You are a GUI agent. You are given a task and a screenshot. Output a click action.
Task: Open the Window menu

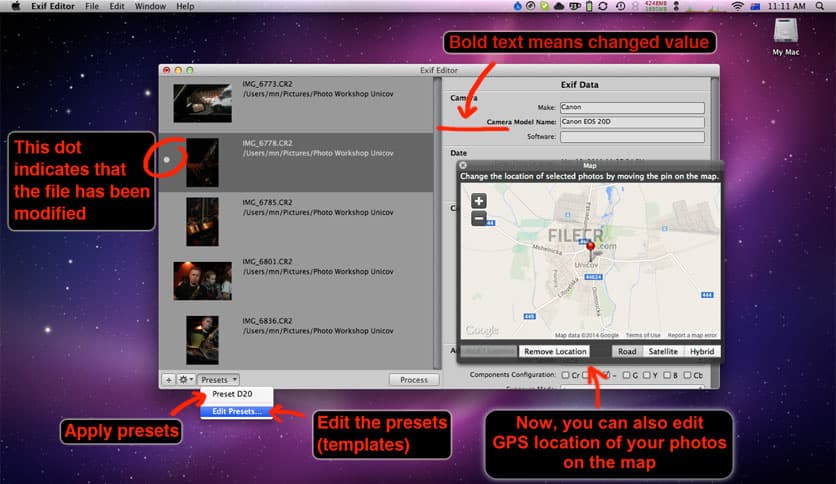pyautogui.click(x=150, y=6)
